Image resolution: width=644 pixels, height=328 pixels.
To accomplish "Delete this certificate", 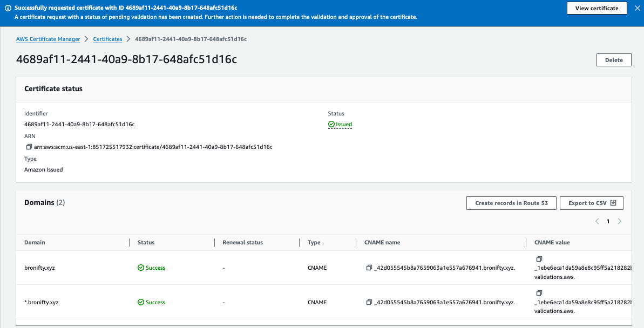I will click(614, 59).
